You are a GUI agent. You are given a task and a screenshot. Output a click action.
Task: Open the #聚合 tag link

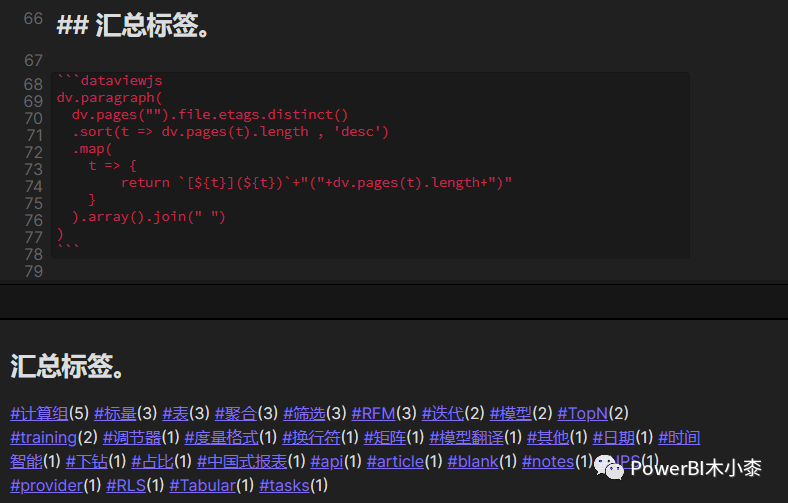236,414
